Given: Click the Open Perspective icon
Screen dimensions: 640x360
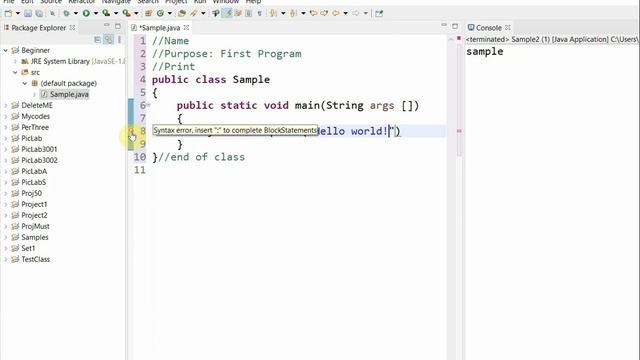Looking at the screenshot, I should point(379,13).
